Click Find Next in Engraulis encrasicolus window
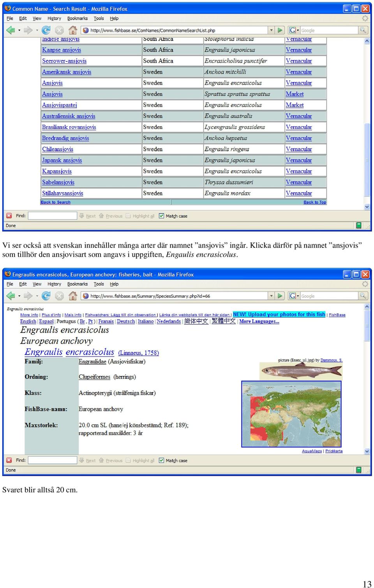374x588 pixels. pos(87,460)
